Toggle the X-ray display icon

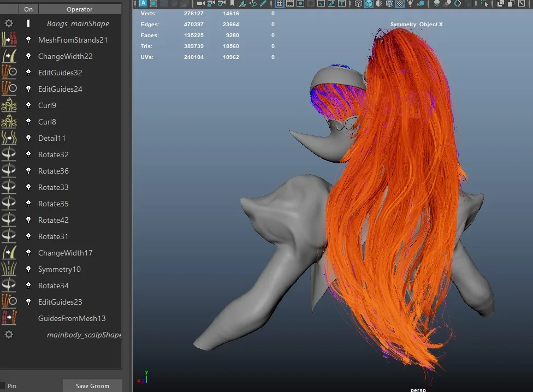501,3
